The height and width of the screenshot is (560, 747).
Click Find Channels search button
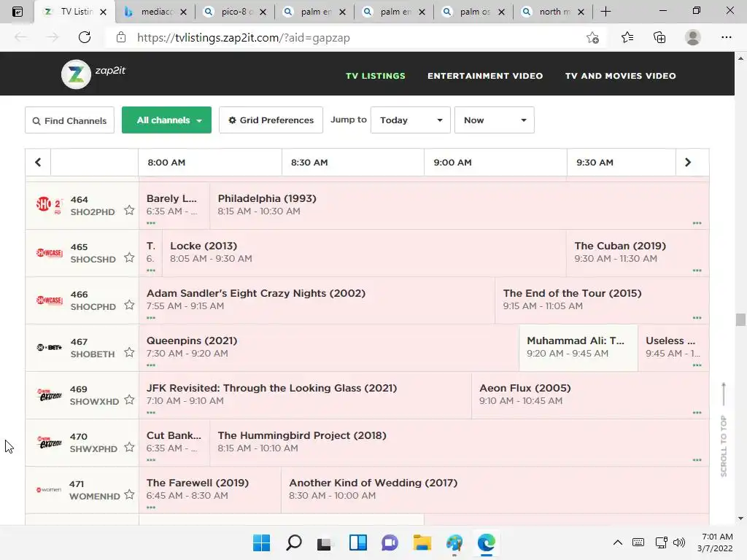[69, 120]
